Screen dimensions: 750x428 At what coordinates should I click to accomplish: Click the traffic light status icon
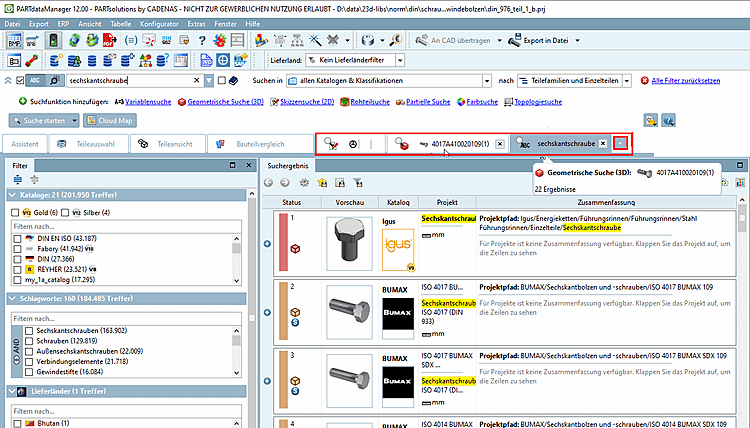(x=53, y=40)
